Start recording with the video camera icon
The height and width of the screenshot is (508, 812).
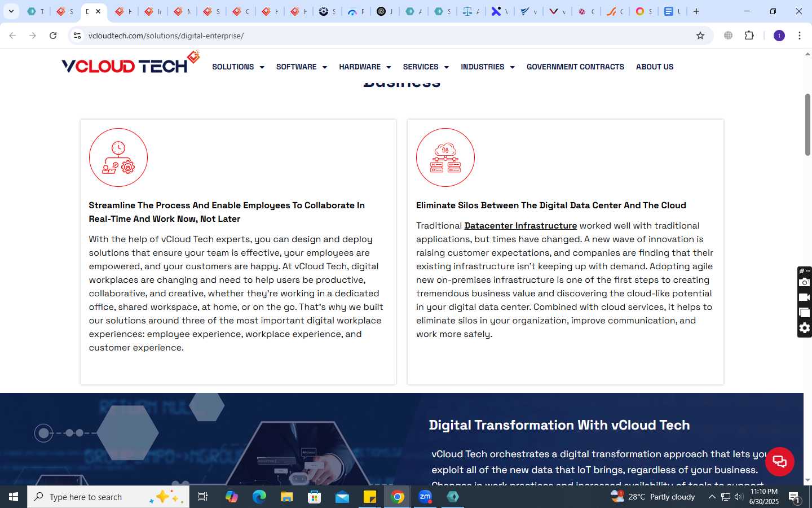click(x=805, y=297)
